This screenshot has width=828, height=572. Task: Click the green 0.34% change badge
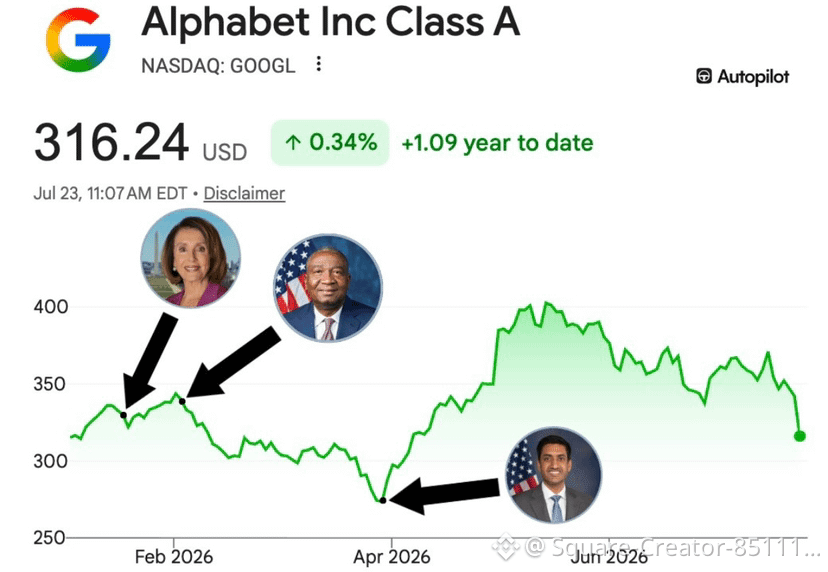pos(330,143)
